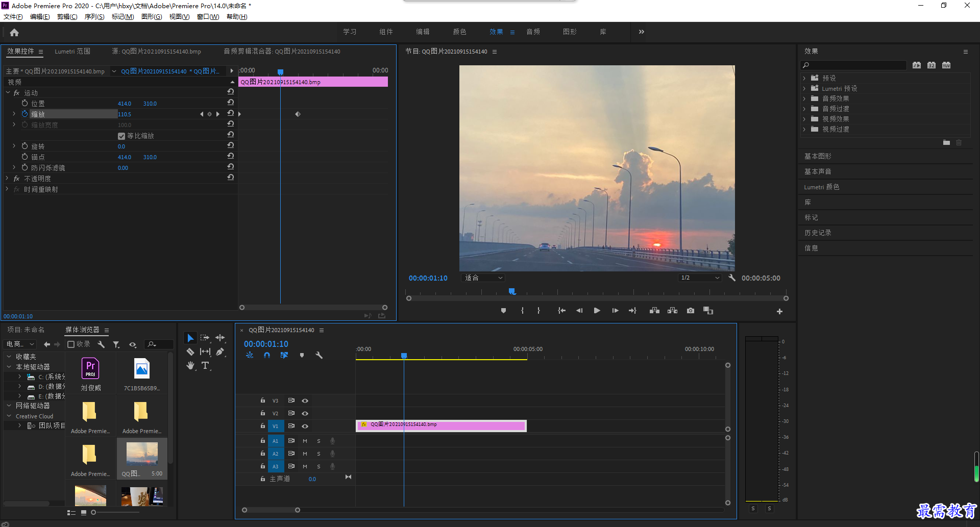Add marker in Program monitor
Viewport: 980px width, 527px height.
[503, 311]
